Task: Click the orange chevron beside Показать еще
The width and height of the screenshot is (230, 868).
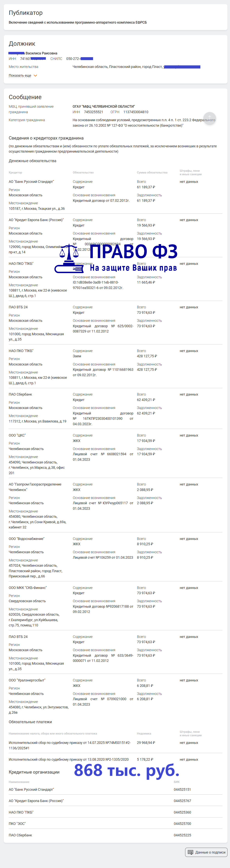Action: 35,76
